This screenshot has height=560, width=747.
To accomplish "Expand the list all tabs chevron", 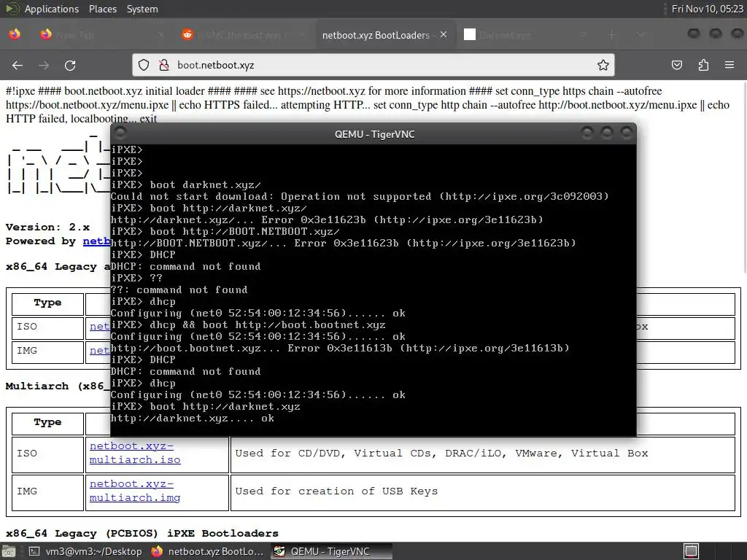I will (x=640, y=35).
